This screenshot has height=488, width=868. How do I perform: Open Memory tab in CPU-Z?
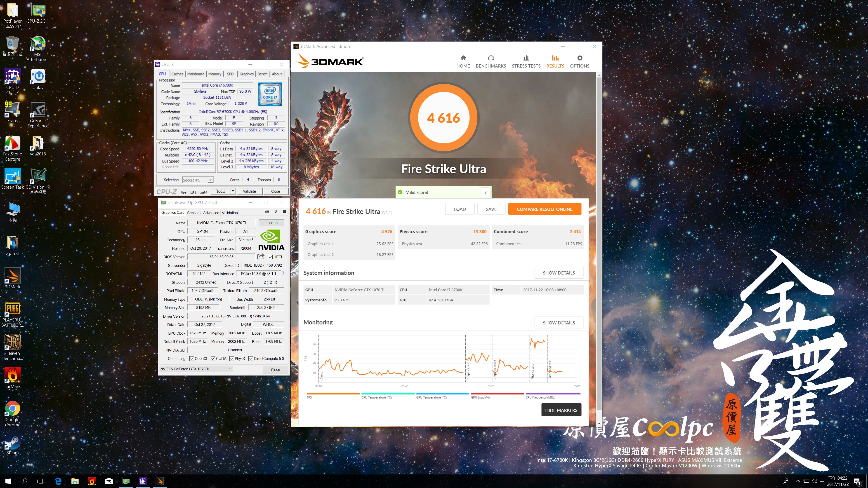215,74
